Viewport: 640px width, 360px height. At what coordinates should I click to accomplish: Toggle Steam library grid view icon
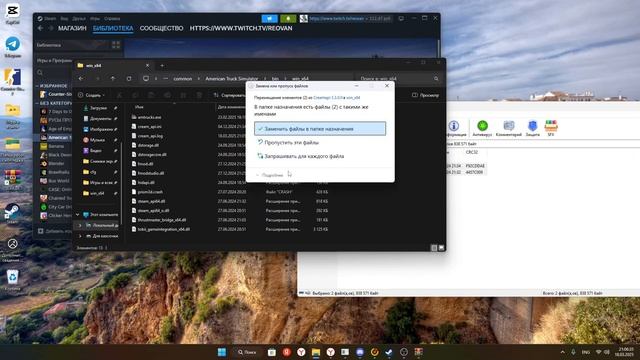click(x=116, y=45)
